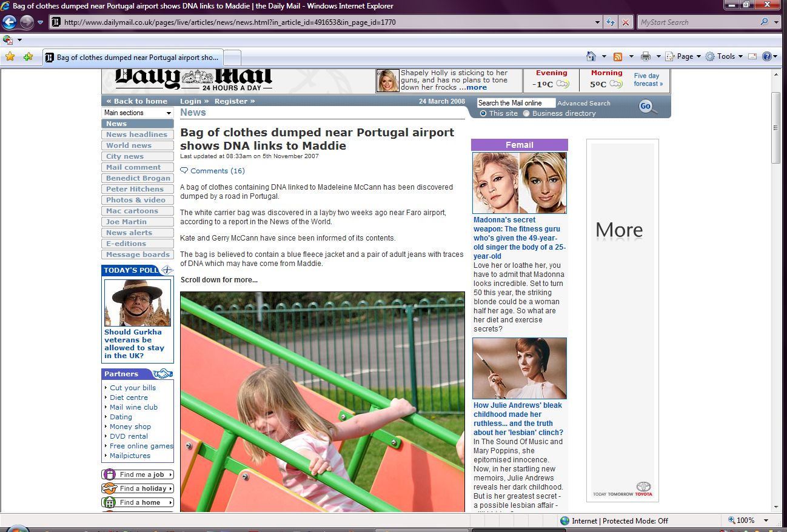Select the 'Business directory' radio button

tap(526, 113)
